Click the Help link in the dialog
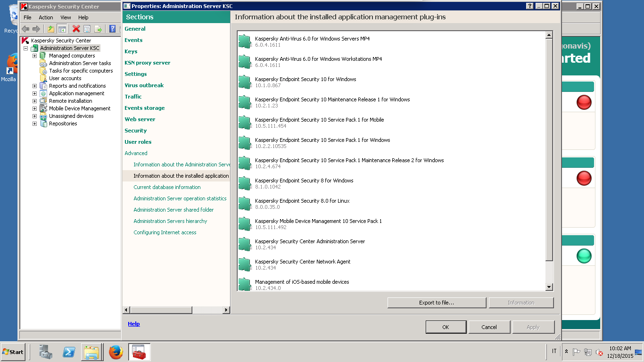Image resolution: width=644 pixels, height=362 pixels. (x=134, y=324)
